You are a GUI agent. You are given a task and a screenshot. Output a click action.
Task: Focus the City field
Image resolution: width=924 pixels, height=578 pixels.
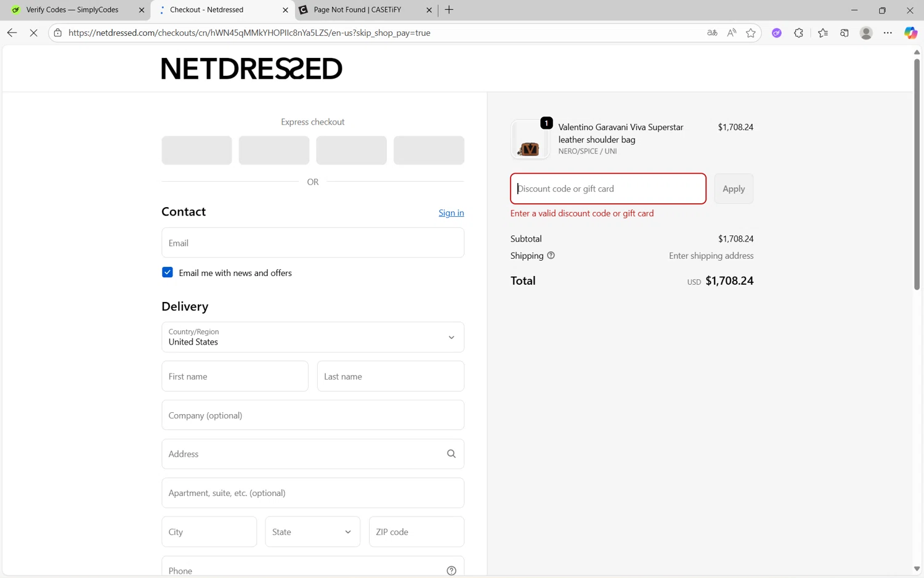pos(209,532)
